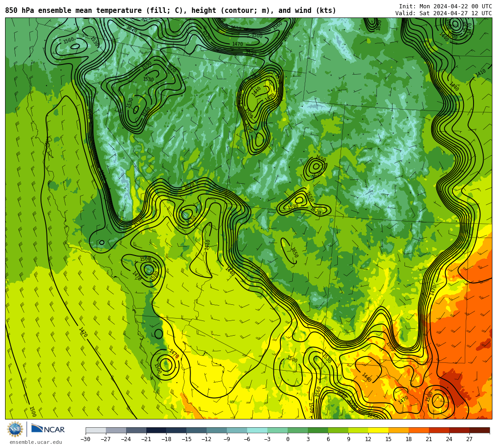
Task: Click the -12 colorbar tick label
Action: [x=207, y=439]
